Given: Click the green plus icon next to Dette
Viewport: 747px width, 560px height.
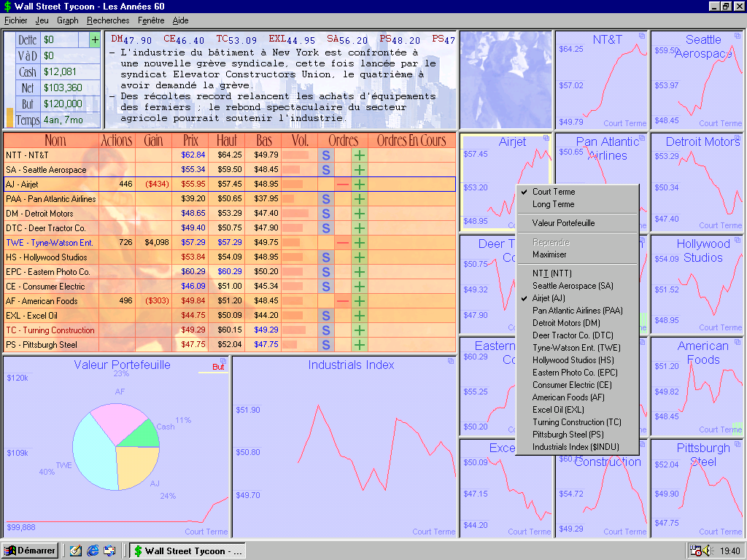Looking at the screenshot, I should [x=95, y=40].
